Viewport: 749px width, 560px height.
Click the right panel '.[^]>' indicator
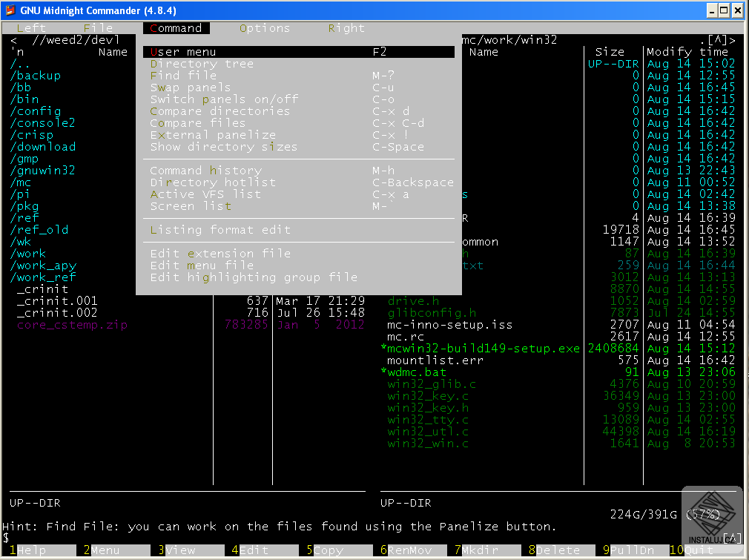[717, 40]
